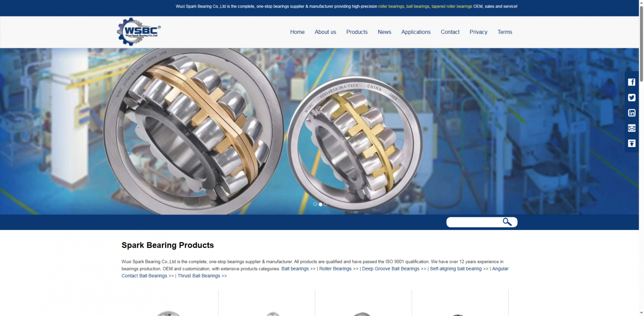Follow the Roller Bearings >> link
This screenshot has width=644, height=316.
339,269
